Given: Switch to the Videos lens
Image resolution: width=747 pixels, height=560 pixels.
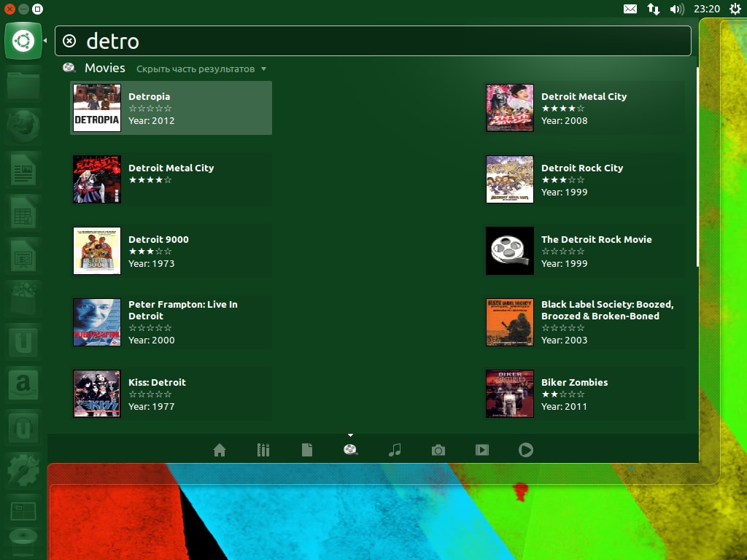Looking at the screenshot, I should pyautogui.click(x=482, y=449).
